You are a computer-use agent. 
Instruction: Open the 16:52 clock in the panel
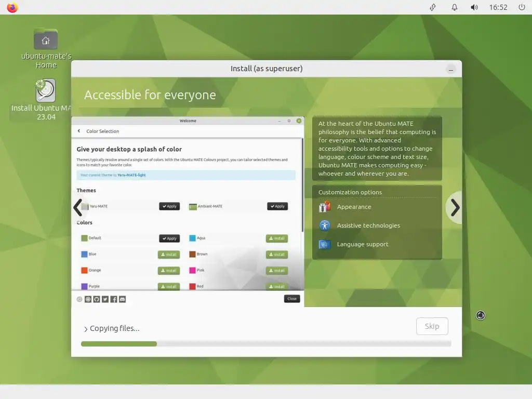498,7
